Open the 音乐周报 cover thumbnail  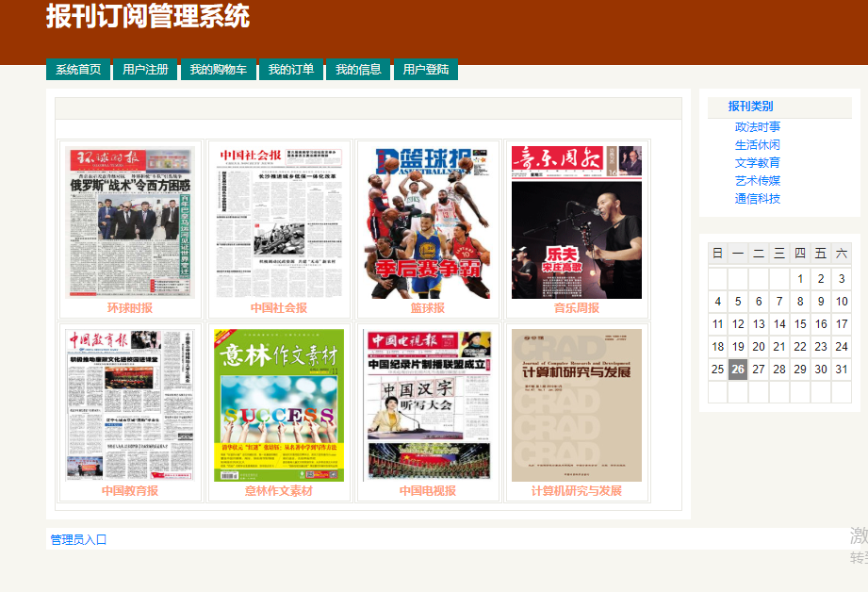(x=577, y=222)
